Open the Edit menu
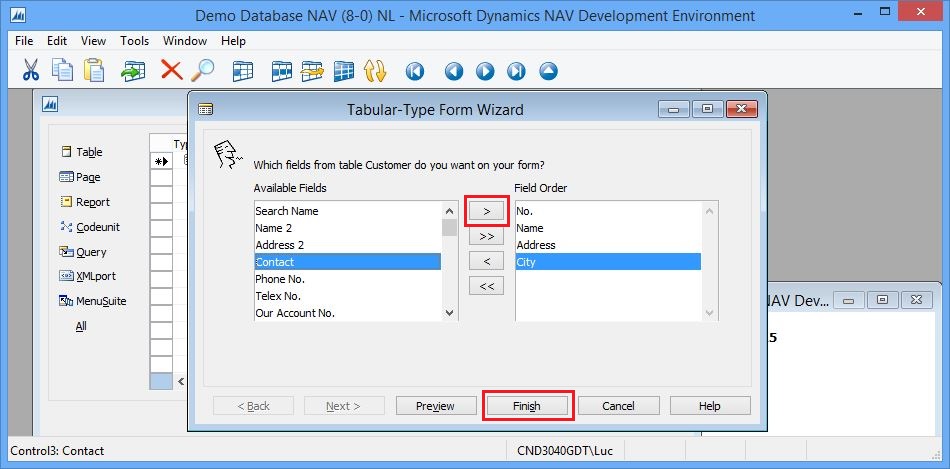Viewport: 950px width, 469px height. coord(57,41)
